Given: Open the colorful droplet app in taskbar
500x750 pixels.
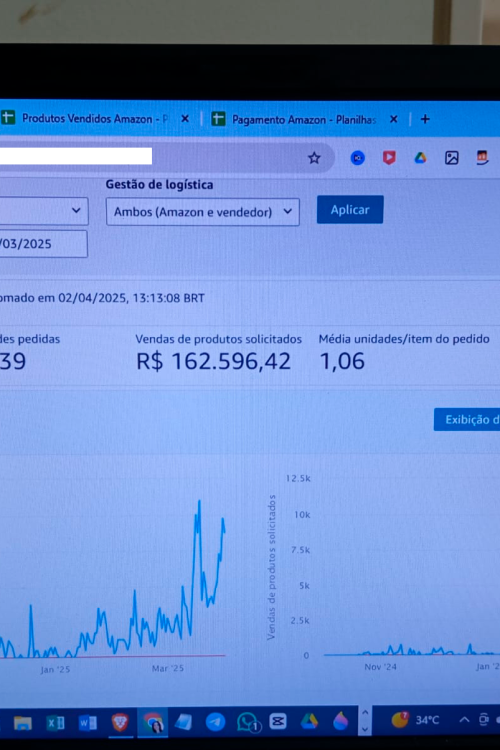Looking at the screenshot, I should point(341,720).
